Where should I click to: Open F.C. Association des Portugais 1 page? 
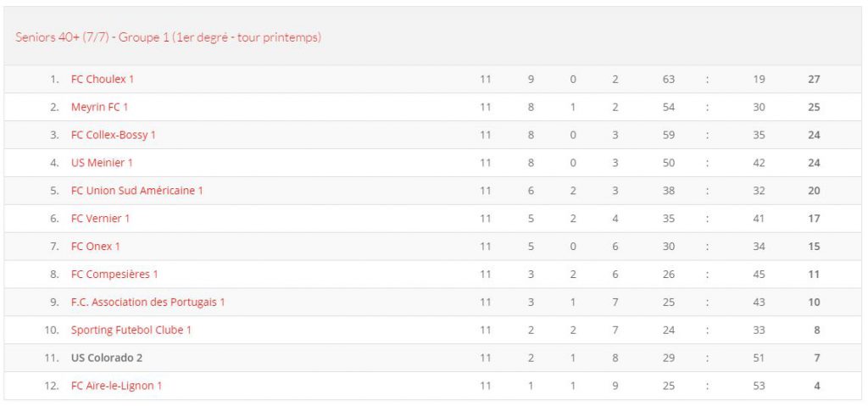pyautogui.click(x=147, y=303)
